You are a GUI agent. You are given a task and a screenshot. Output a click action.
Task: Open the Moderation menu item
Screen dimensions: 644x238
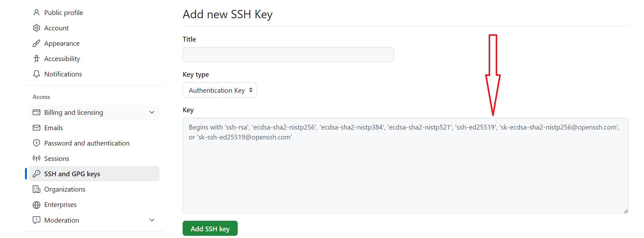point(62,220)
